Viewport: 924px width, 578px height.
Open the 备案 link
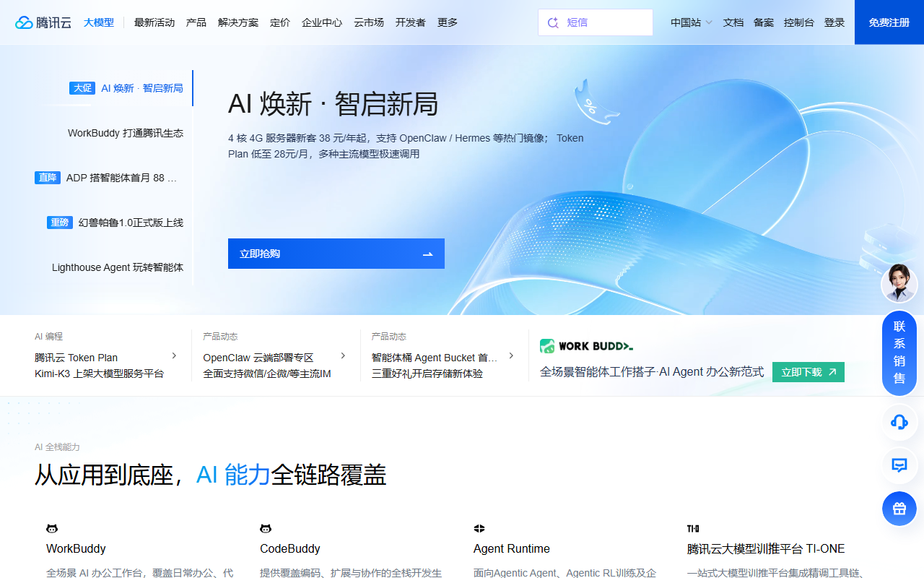[x=764, y=22]
